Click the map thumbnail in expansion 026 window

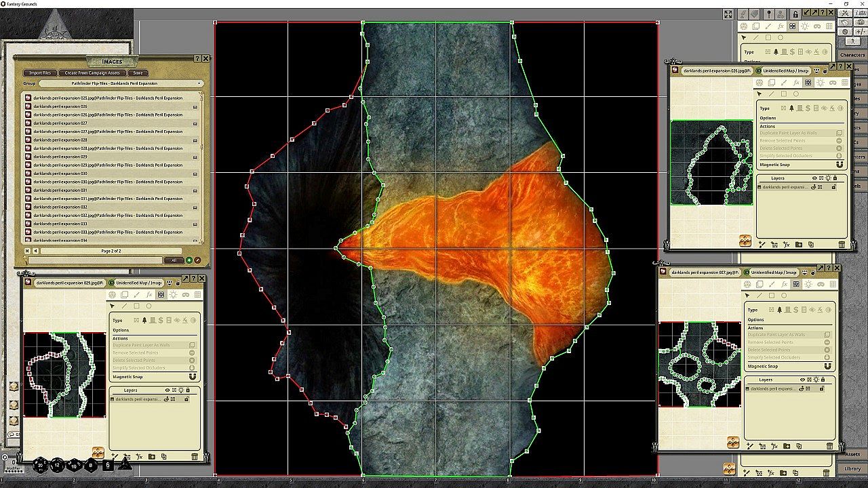point(711,163)
